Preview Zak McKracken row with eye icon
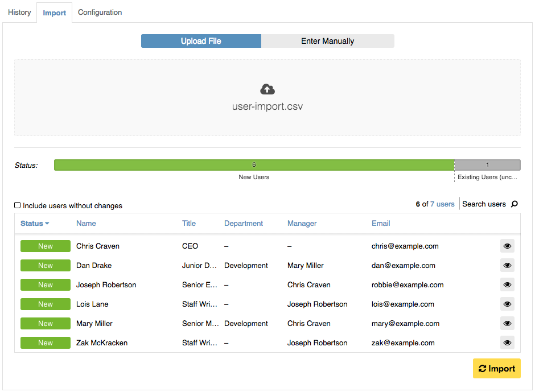 [x=507, y=343]
